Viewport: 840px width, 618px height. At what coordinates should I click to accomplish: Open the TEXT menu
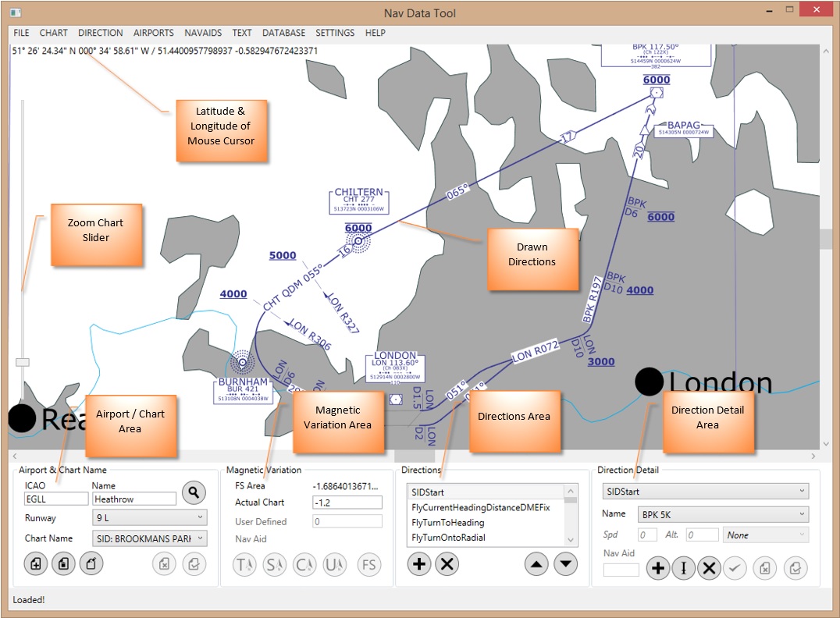241,33
